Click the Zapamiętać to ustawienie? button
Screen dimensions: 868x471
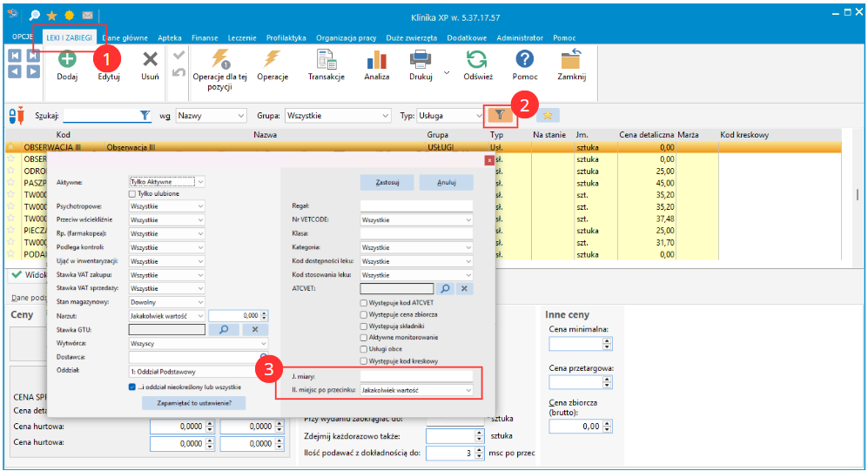click(x=194, y=403)
